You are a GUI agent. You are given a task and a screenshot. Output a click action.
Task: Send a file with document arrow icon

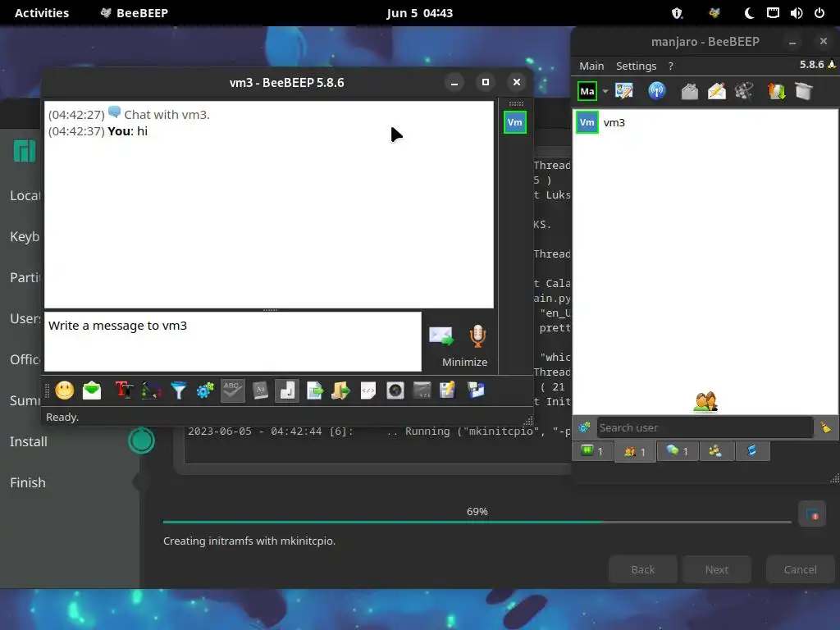[x=315, y=390]
